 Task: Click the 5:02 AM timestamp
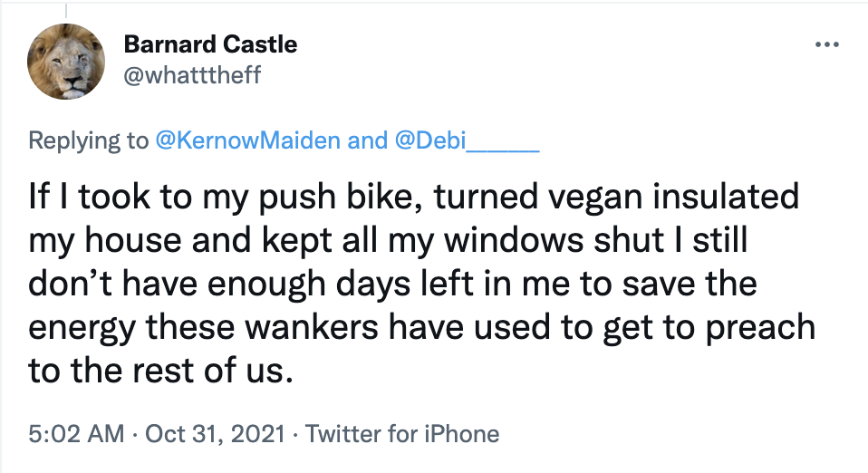(x=76, y=433)
